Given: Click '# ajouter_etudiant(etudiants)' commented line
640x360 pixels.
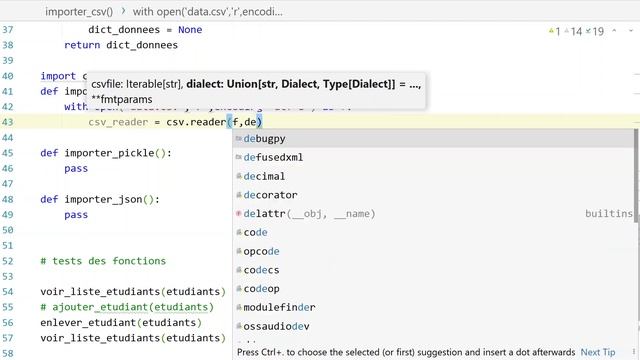Looking at the screenshot, I should point(127,307).
